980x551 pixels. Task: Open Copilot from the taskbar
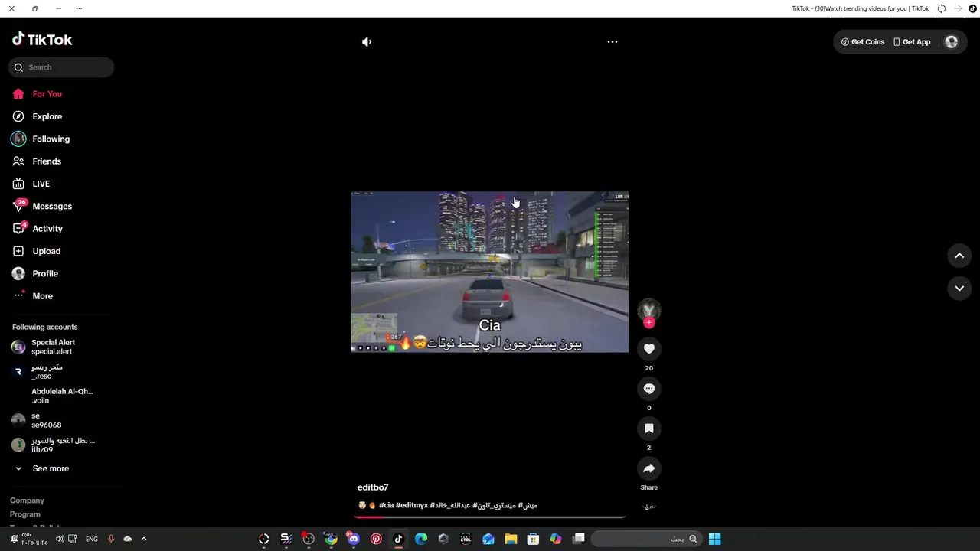click(556, 539)
